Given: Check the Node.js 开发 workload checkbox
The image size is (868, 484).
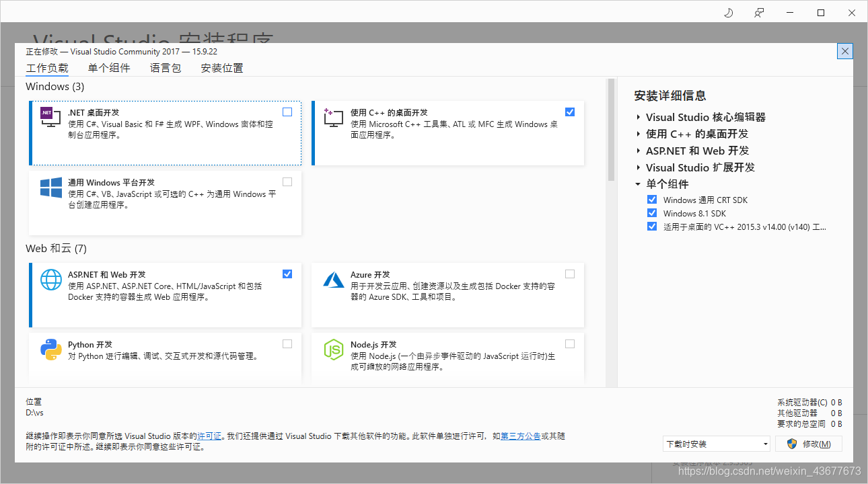Looking at the screenshot, I should [x=570, y=344].
